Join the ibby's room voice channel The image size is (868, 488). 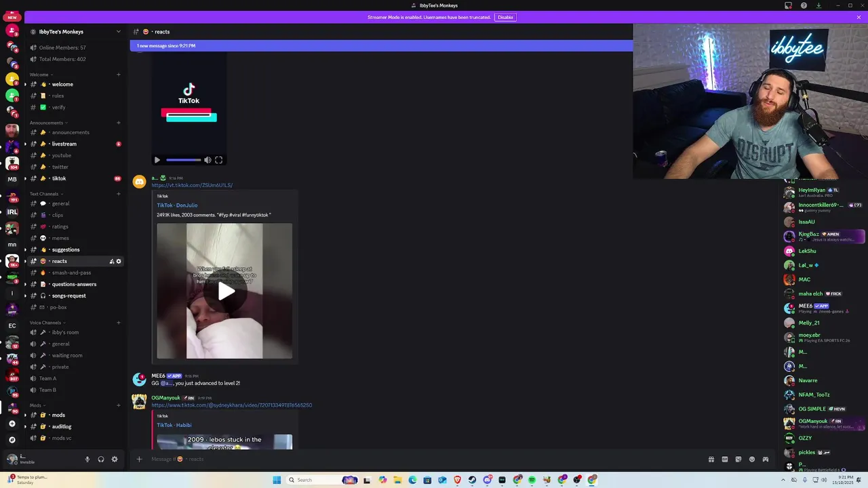click(75, 332)
